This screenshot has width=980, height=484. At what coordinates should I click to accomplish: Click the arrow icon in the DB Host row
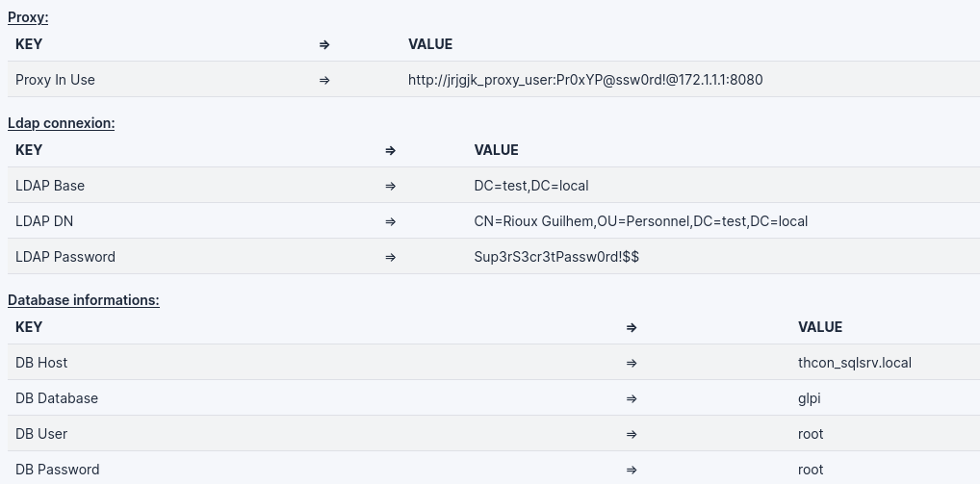tap(632, 363)
